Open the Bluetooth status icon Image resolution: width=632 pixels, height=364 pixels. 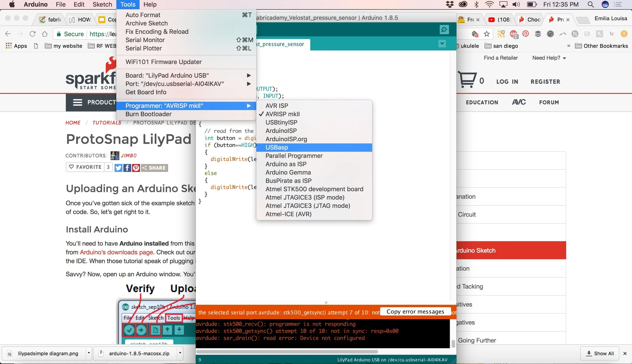[476, 4]
